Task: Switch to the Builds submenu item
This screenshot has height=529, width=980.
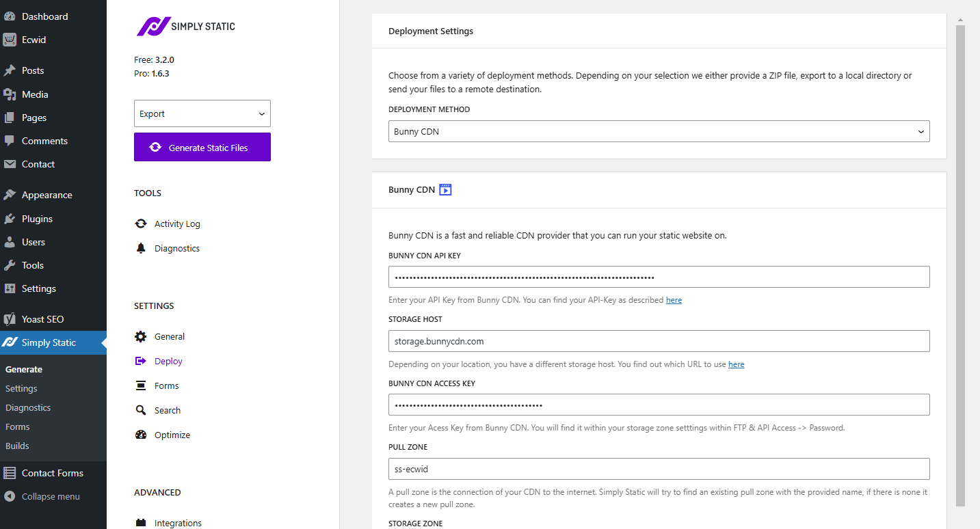Action: point(17,446)
